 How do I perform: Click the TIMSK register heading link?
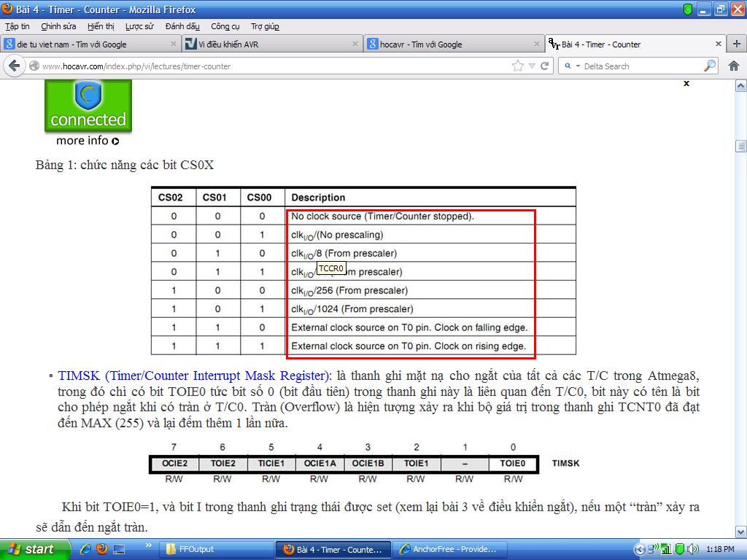pyautogui.click(x=193, y=376)
